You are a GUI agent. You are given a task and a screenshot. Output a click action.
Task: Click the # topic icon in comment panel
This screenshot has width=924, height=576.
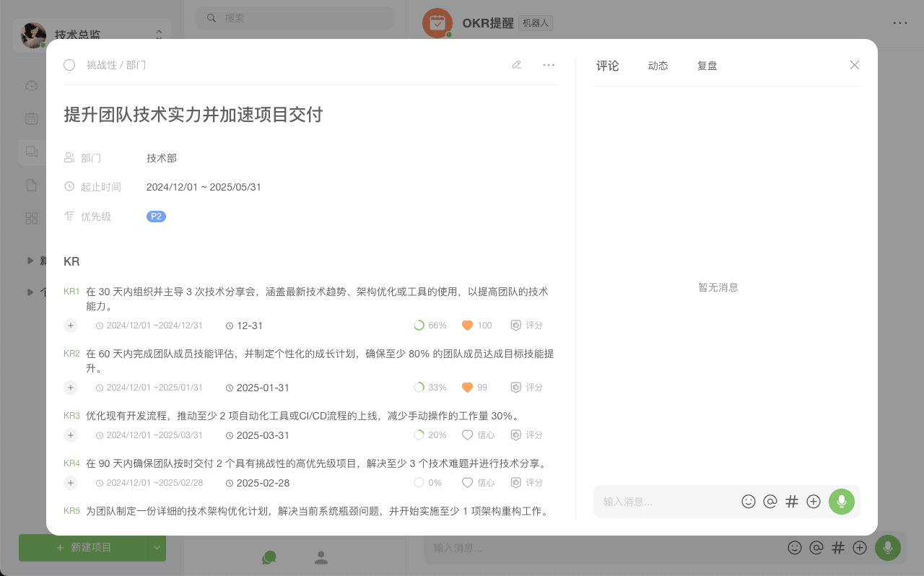click(x=792, y=502)
